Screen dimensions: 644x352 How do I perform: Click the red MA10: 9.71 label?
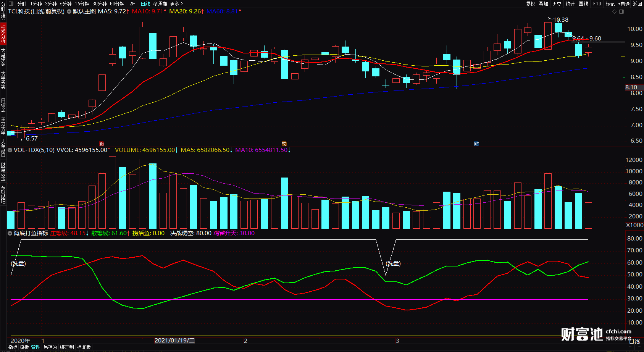[x=149, y=11]
